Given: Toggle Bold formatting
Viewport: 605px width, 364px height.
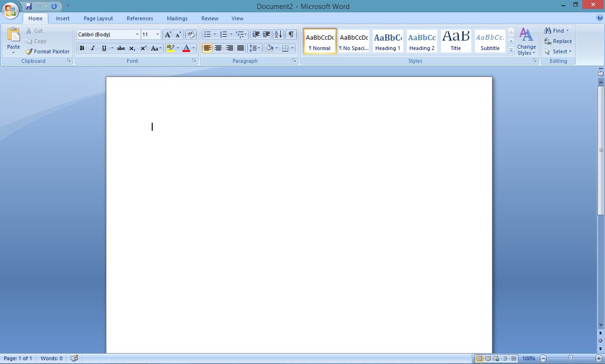Looking at the screenshot, I should point(82,48).
